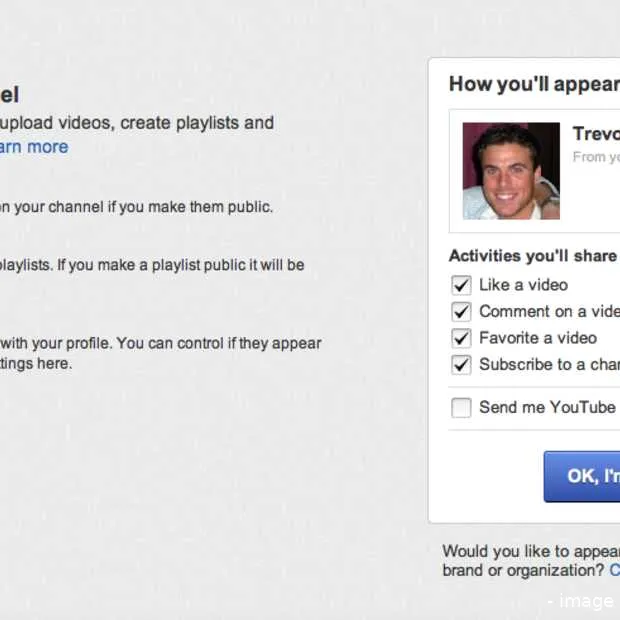Screen dimensions: 620x620
Task: Click the "Favorite a video" label text
Action: point(537,338)
